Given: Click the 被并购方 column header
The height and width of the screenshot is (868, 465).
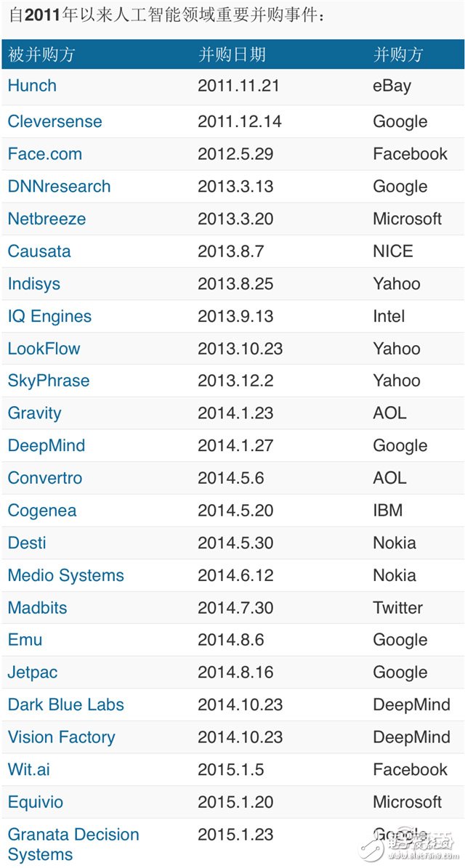Looking at the screenshot, I should click(x=41, y=54).
